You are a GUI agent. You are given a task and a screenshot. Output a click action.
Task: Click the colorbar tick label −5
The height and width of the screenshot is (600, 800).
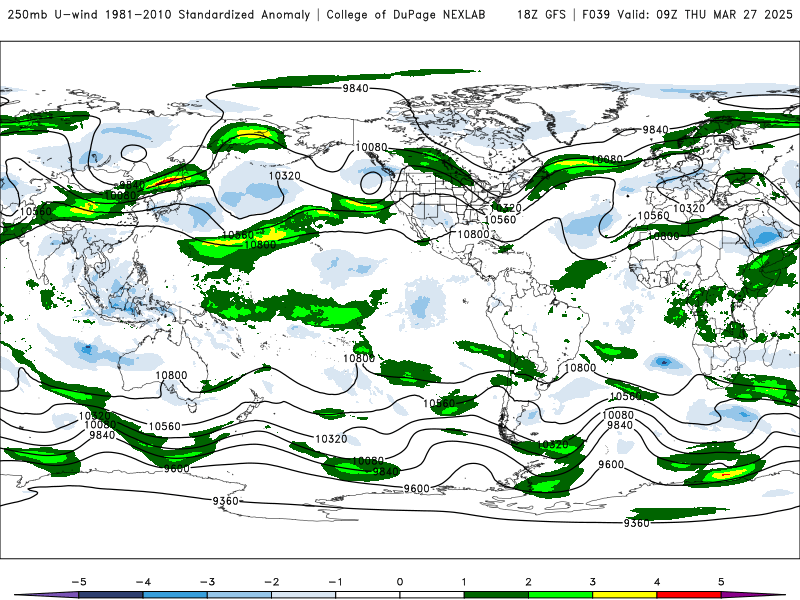tap(79, 582)
